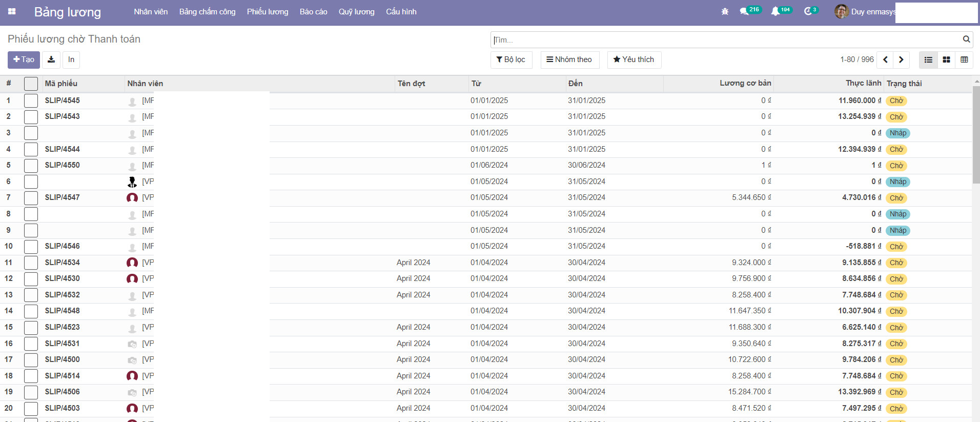Tick the select-all checkbox in header
This screenshot has height=422, width=980.
click(31, 84)
